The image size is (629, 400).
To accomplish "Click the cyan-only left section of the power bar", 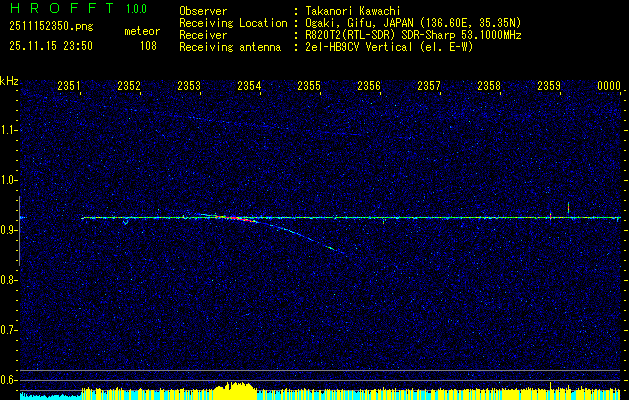I will pyautogui.click(x=51, y=396).
